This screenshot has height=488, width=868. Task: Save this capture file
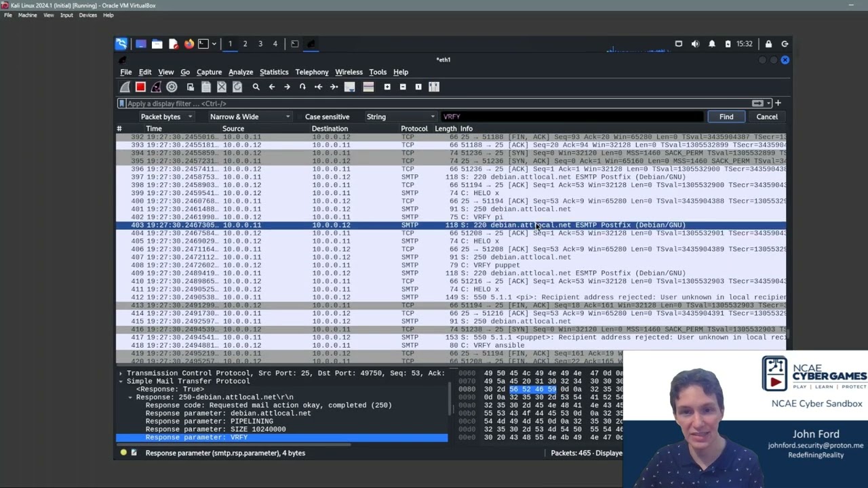pyautogui.click(x=206, y=87)
